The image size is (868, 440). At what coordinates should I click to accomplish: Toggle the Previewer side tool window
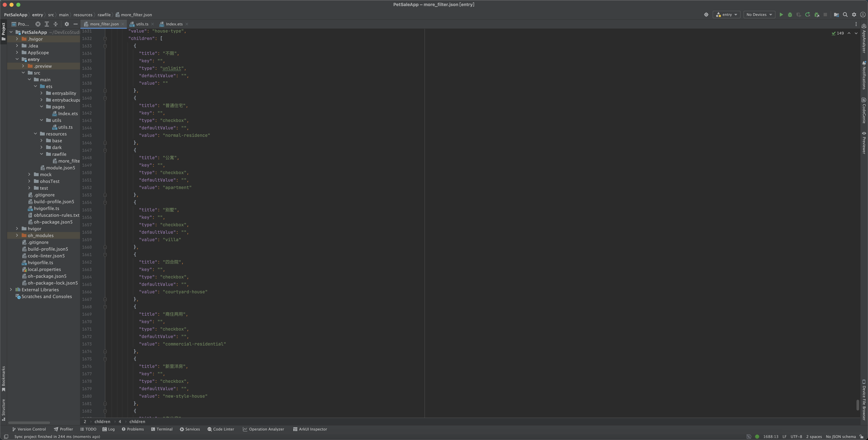[x=864, y=143]
